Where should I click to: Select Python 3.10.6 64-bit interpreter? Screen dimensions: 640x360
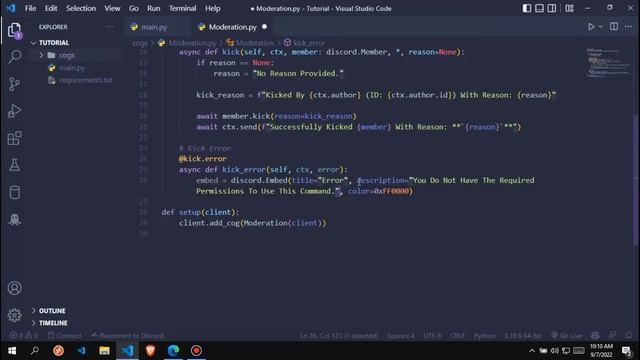522,336
